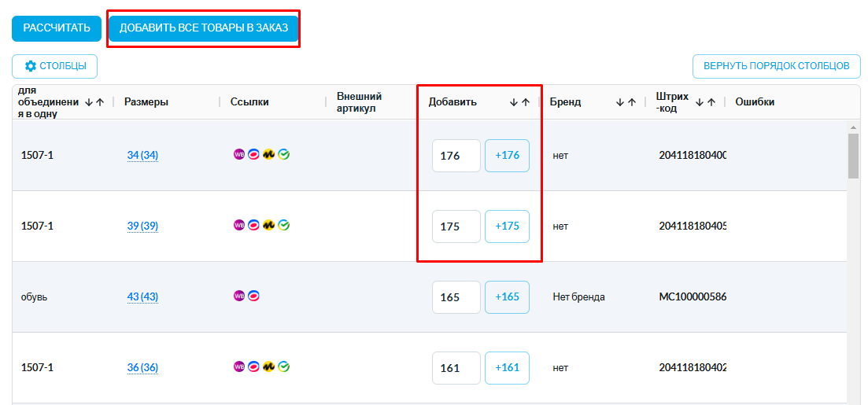The image size is (868, 405).
Task: Add 176 items with the +176 button
Action: (507, 156)
